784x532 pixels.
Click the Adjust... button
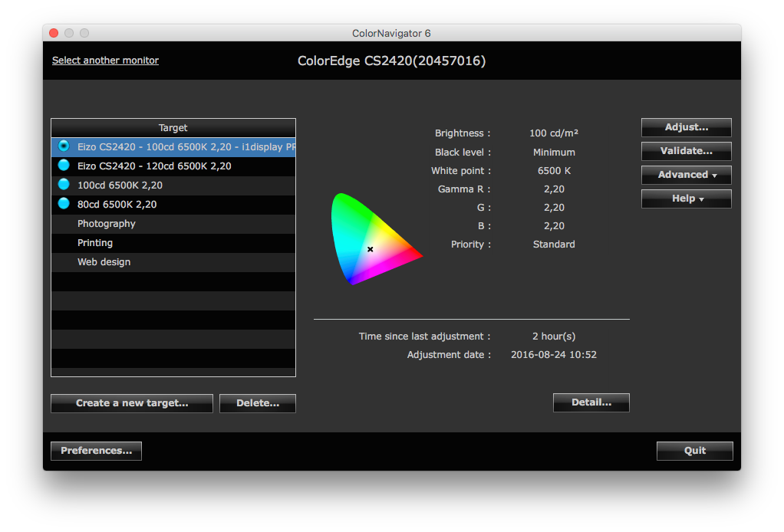(686, 127)
